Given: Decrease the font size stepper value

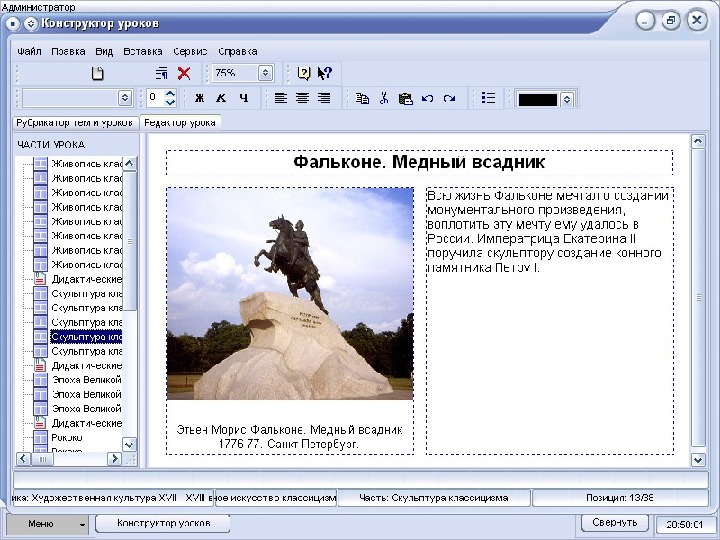Looking at the screenshot, I should click(170, 102).
